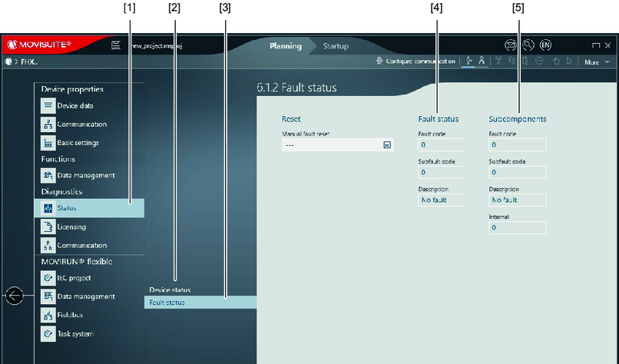Select the IEC project icon
This screenshot has width=619, height=364.
point(48,278)
